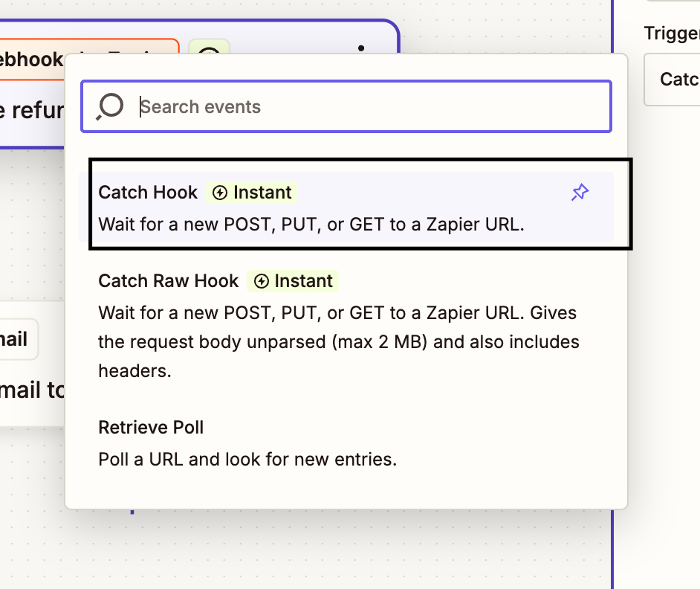The height and width of the screenshot is (589, 700).
Task: Select the Catch Hook event option
Action: (346, 207)
